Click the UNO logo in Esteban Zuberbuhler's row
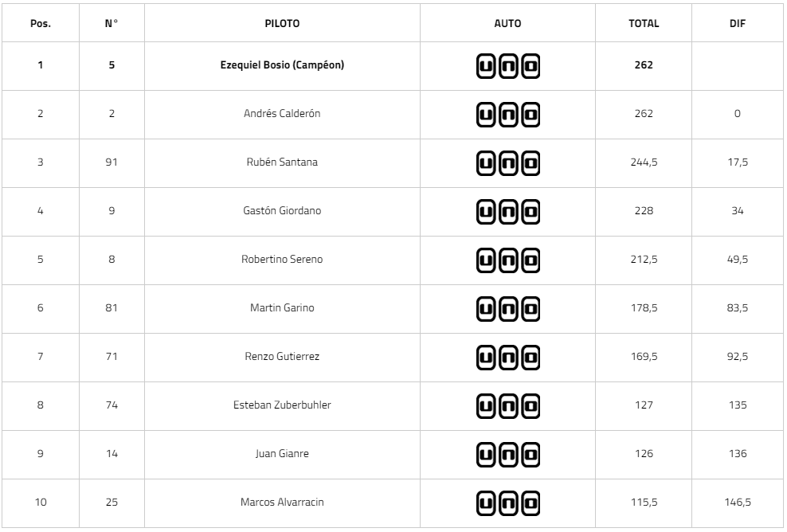Screen dimensions: 787x532 click(507, 405)
